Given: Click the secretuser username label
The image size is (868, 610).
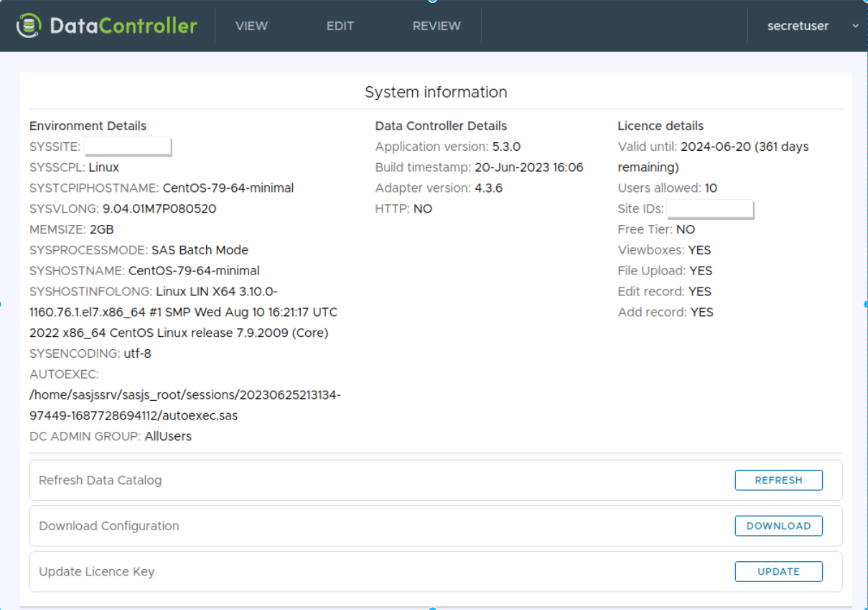Looking at the screenshot, I should 798,26.
